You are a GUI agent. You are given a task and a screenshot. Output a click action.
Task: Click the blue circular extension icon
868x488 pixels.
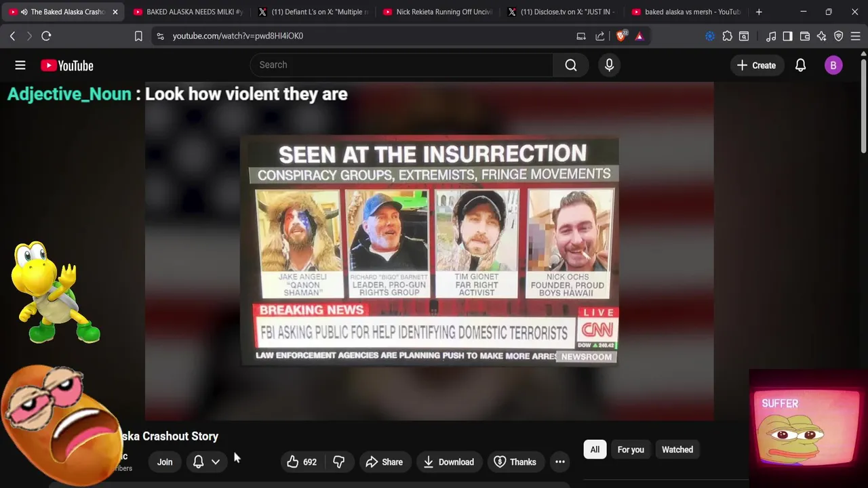[710, 36]
